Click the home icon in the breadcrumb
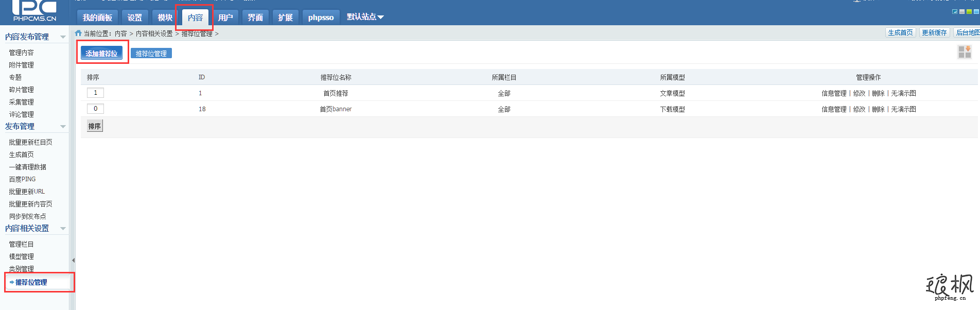 point(78,33)
